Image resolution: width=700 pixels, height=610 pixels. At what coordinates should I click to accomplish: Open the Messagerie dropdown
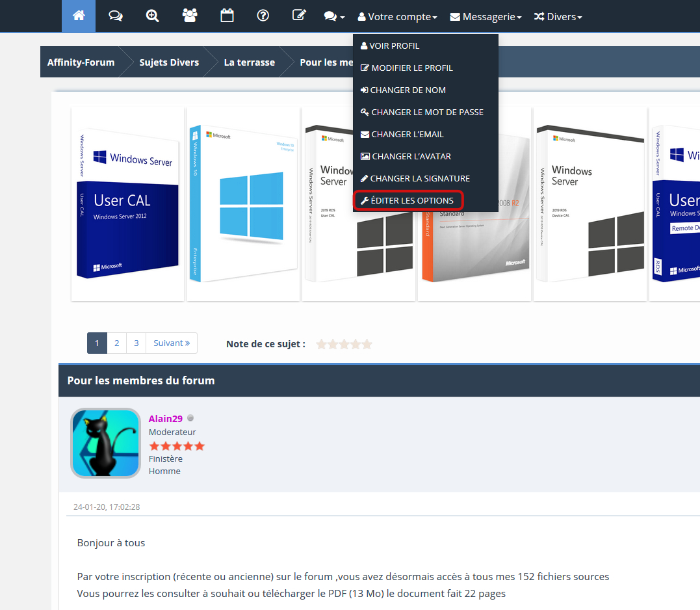pyautogui.click(x=486, y=17)
